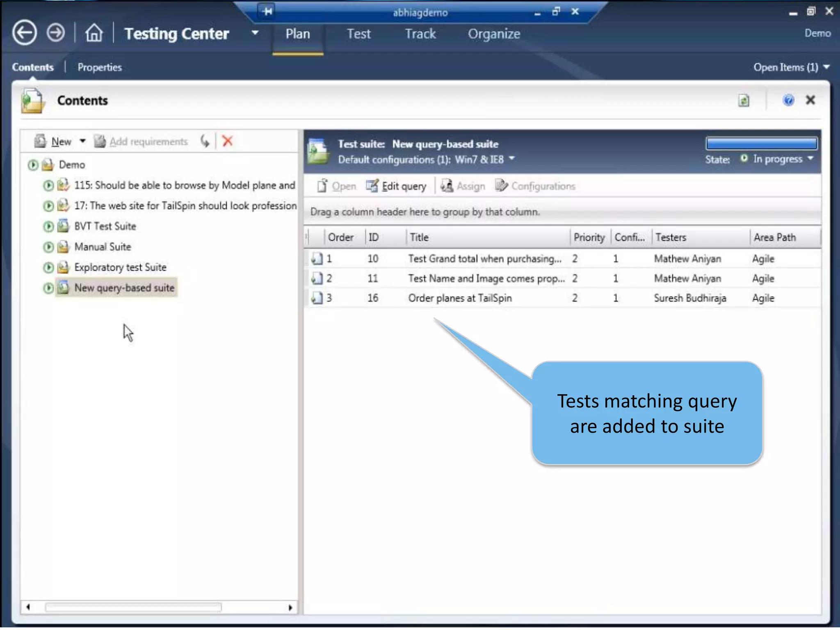Click the right scroll arrow of tree pane
This screenshot has height=630, width=840.
pos(290,607)
